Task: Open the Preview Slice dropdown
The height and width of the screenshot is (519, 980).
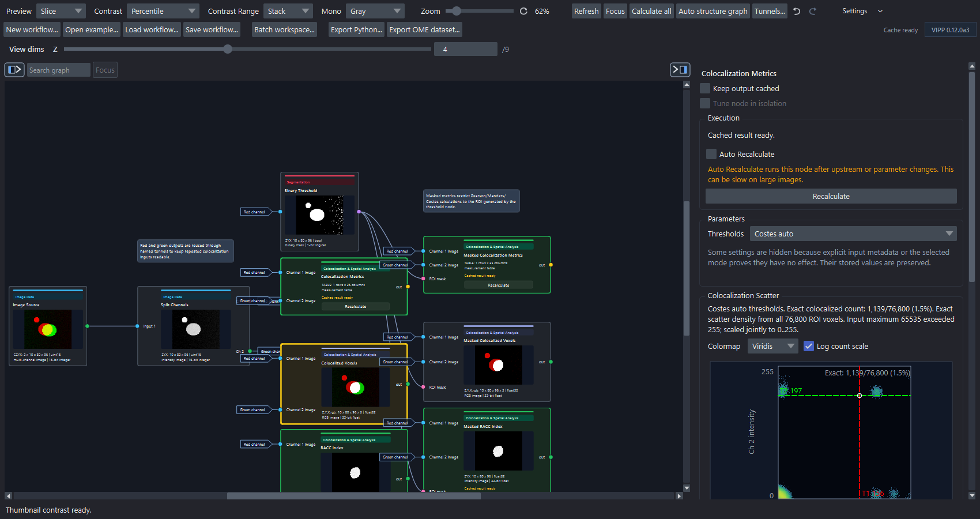Action: pos(61,11)
